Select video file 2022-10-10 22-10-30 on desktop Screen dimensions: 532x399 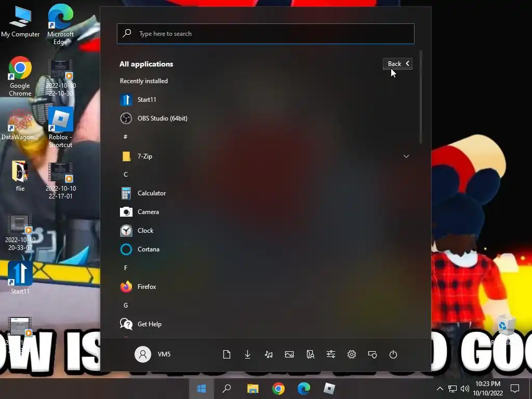[x=60, y=78]
